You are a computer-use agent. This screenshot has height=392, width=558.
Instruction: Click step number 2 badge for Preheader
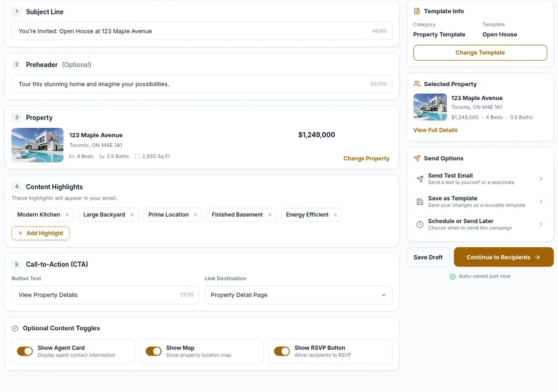[x=17, y=64]
